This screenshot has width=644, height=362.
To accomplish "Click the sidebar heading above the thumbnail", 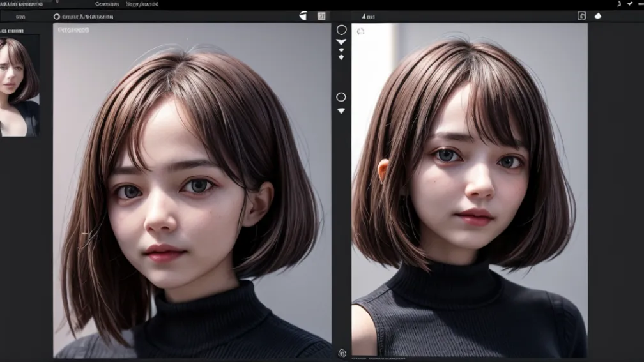I will click(12, 31).
